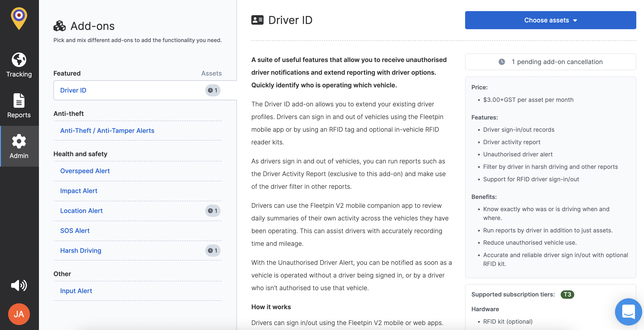Open Admin via the gear icon

tap(19, 141)
